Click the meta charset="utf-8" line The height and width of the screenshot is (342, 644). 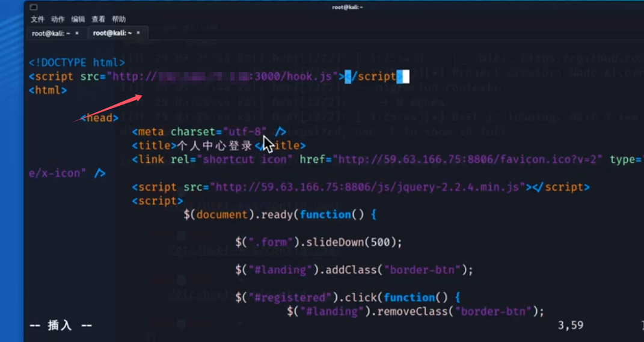click(x=209, y=132)
